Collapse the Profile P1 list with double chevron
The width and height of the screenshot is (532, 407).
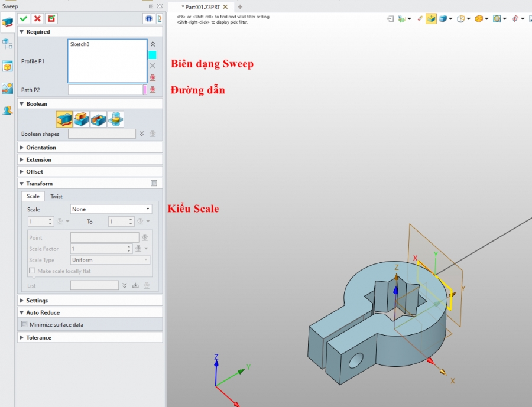[153, 44]
